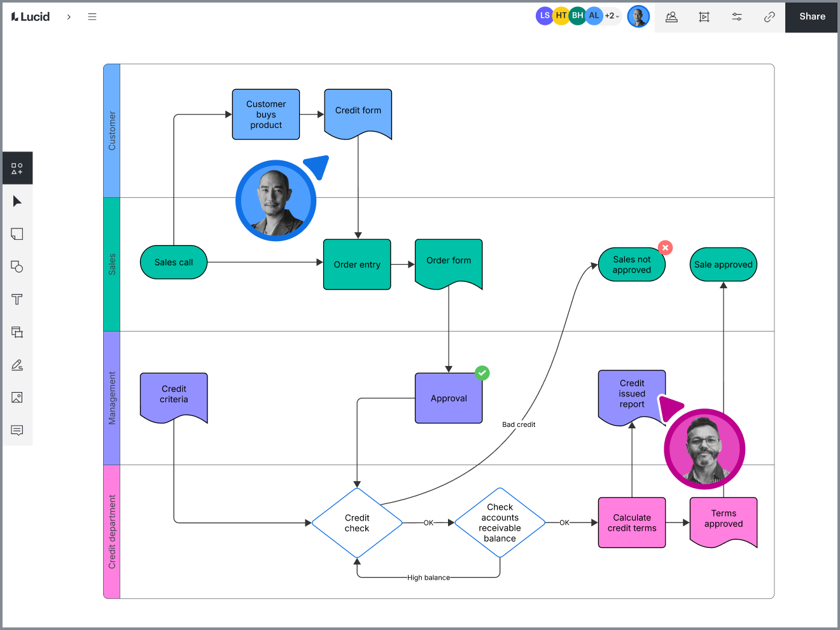Click the red X badge on Sales not approved

click(x=666, y=248)
